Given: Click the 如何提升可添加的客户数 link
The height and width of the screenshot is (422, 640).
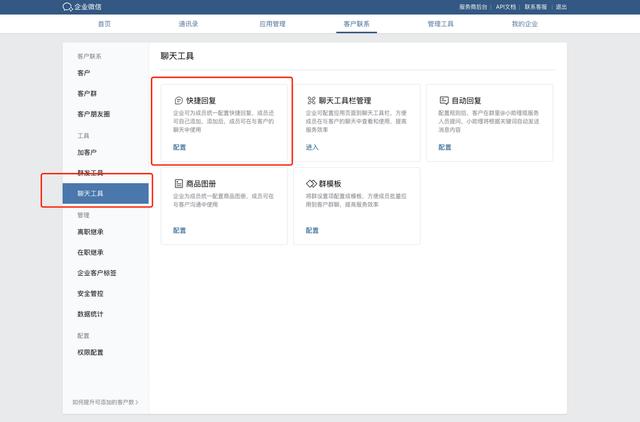Looking at the screenshot, I should (105, 402).
